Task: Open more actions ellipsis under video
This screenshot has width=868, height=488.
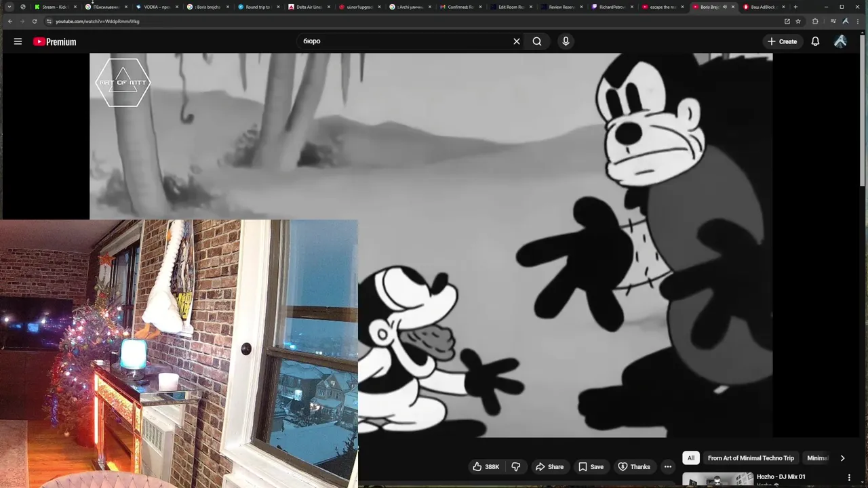Action: point(667,466)
